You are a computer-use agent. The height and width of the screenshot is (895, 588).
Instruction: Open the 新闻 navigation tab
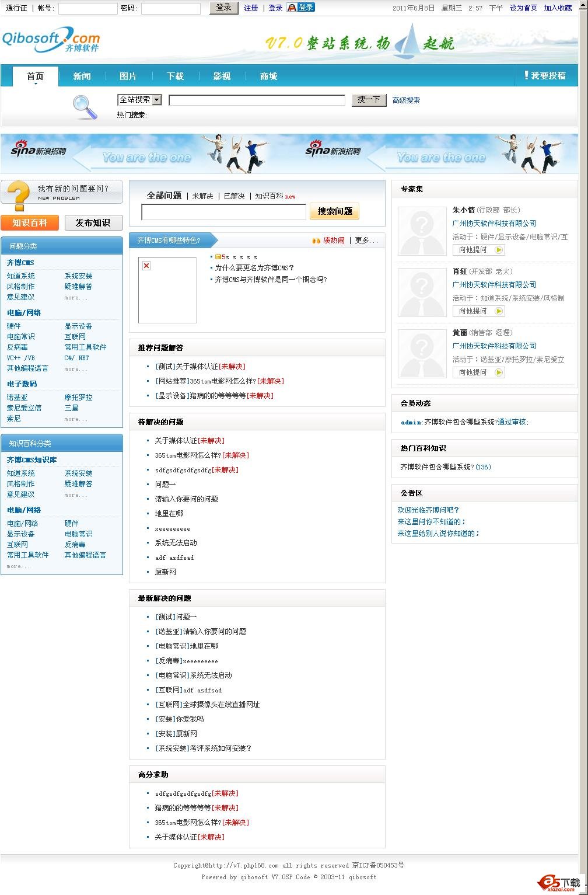point(82,76)
